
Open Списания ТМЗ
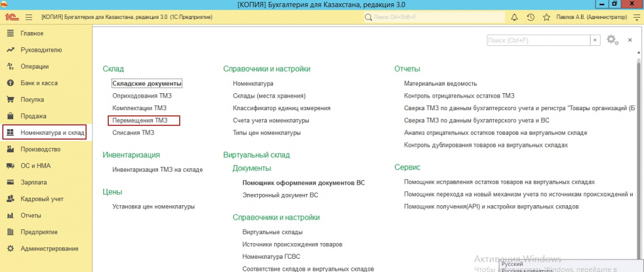pos(133,133)
